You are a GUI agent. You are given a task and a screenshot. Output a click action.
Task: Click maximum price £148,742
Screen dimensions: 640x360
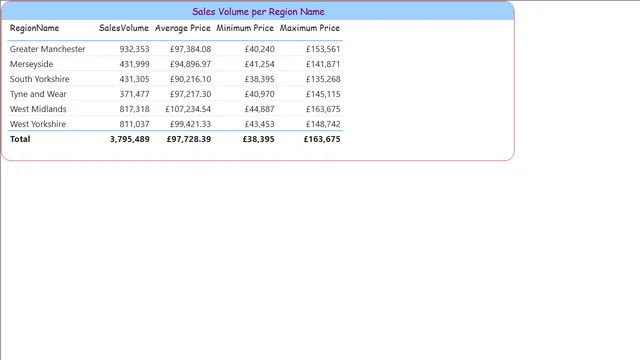[x=323, y=124]
